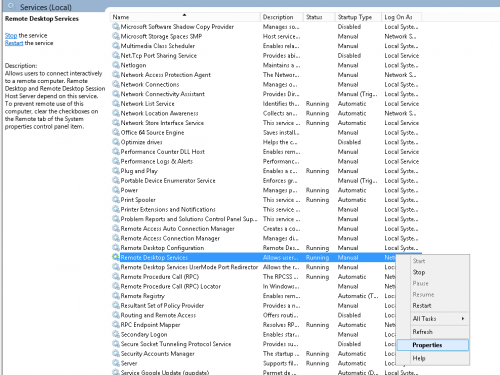500x375 pixels.
Task: Sort by the Log On As column header
Action: pos(401,17)
